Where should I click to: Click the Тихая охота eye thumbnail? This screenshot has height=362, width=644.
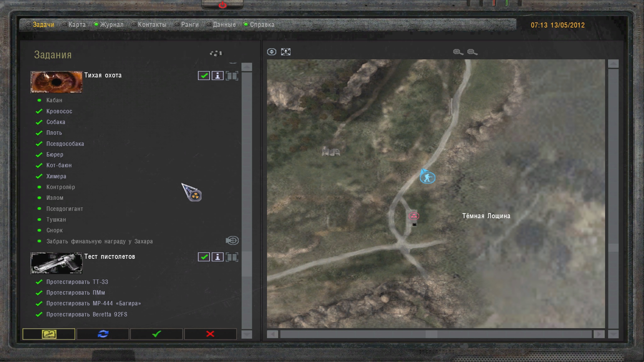(x=56, y=82)
